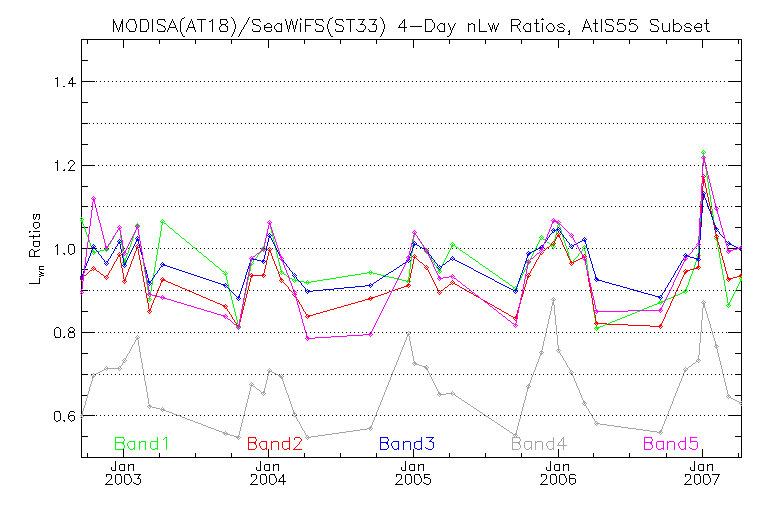768x512 pixels.
Task: Click the Jan 2007 x-axis label
Action: coord(702,473)
